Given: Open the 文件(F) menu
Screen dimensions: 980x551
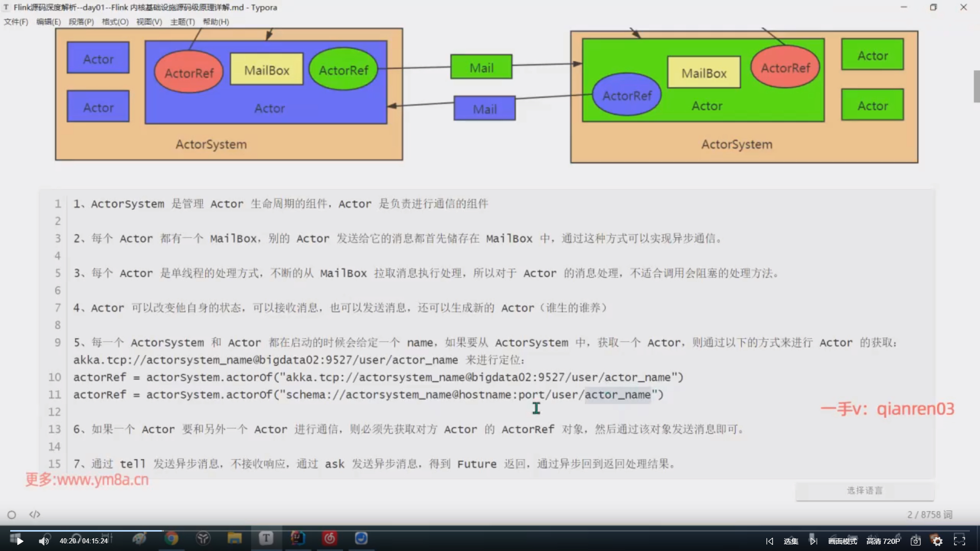Looking at the screenshot, I should pos(16,22).
